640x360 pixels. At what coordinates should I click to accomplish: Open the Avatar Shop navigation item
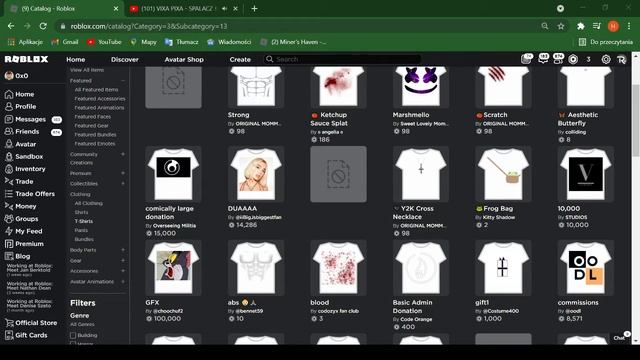pos(184,60)
